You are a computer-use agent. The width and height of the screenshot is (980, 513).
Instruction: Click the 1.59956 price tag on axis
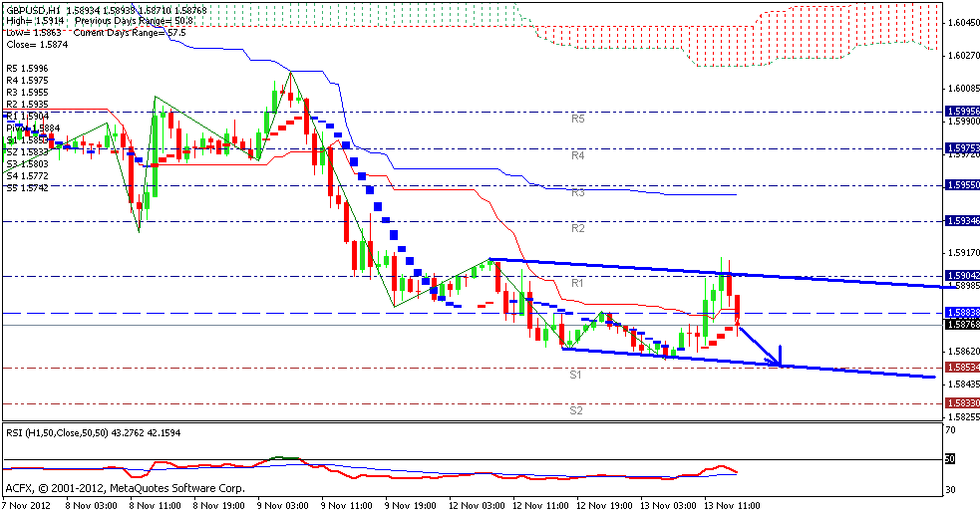(x=961, y=112)
